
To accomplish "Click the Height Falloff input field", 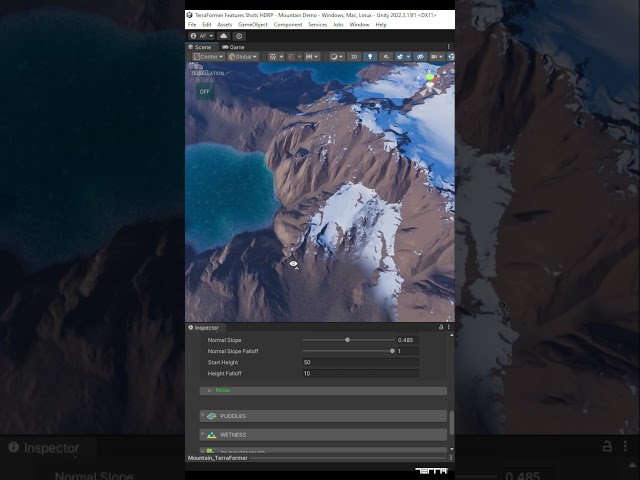I will point(360,373).
